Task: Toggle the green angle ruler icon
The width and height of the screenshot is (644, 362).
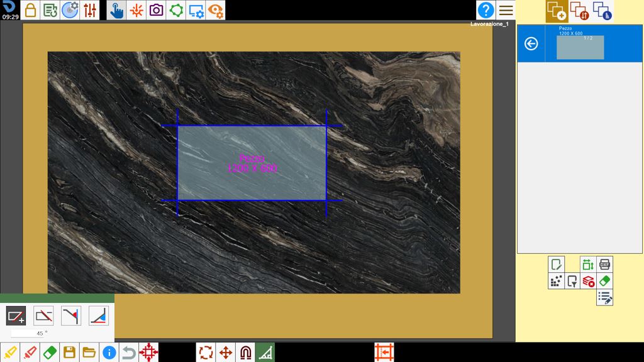Action: [265, 353]
